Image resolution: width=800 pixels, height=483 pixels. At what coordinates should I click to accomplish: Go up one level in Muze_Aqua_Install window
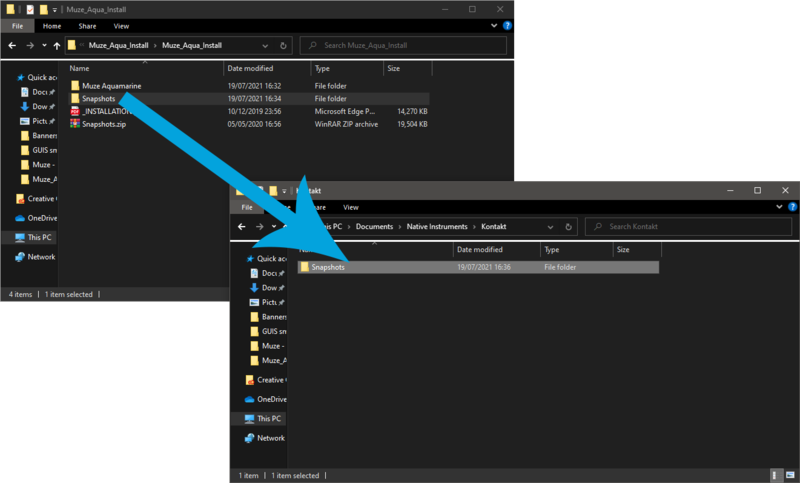tap(57, 45)
